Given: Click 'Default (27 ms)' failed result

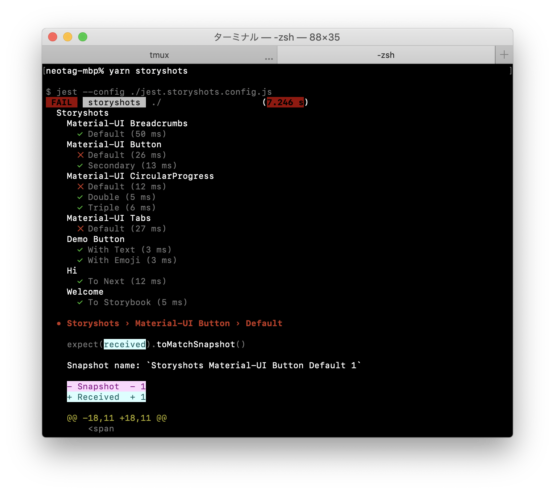Looking at the screenshot, I should coord(127,229).
